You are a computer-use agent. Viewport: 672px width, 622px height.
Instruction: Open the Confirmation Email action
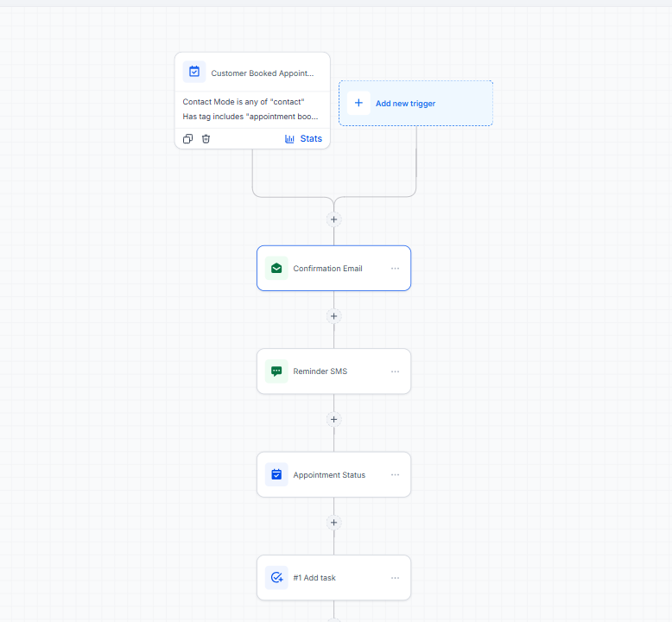pos(334,269)
